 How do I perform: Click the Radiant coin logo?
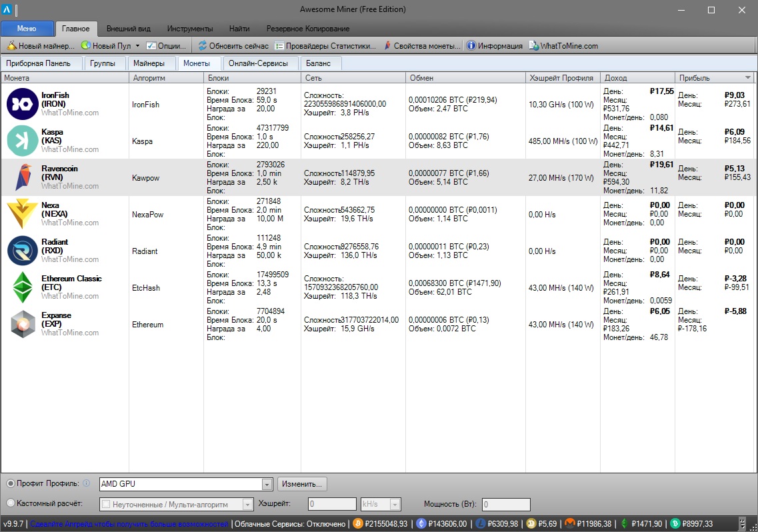[x=22, y=251]
